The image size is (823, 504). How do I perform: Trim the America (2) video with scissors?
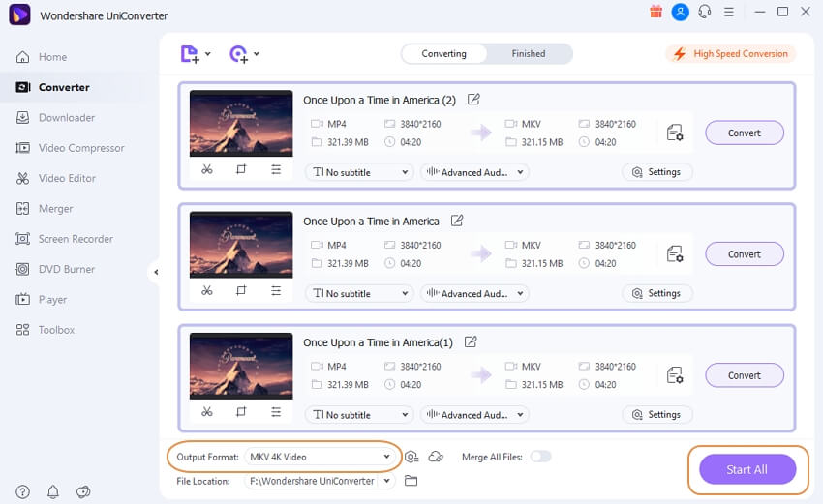click(x=207, y=169)
